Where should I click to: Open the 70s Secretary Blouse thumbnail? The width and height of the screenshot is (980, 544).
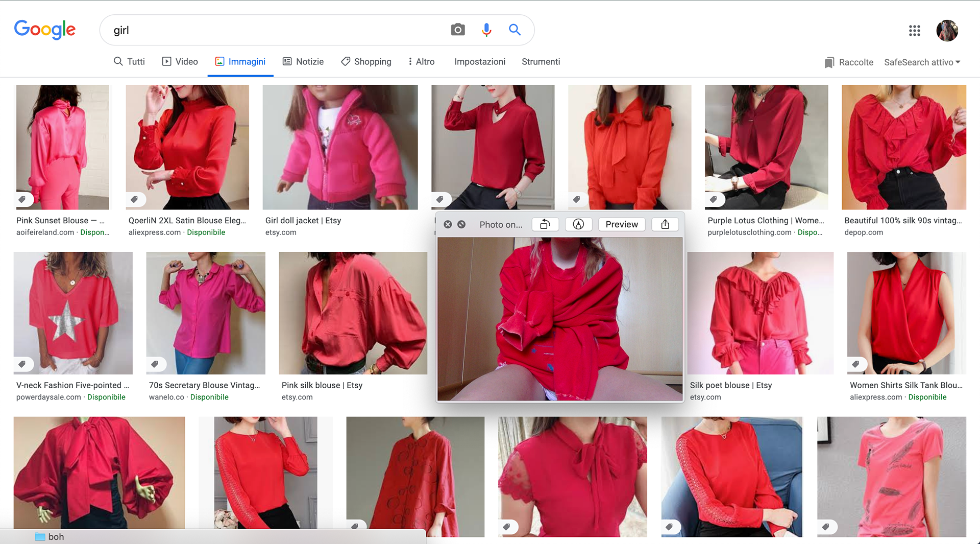pyautogui.click(x=206, y=313)
